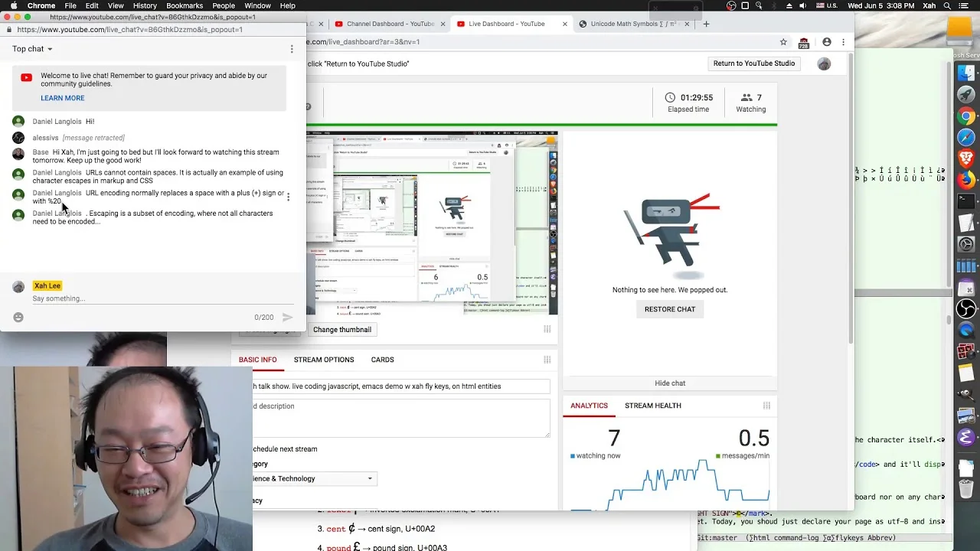Open the Chrome three-dot menu
The image size is (980, 551).
pos(844,42)
